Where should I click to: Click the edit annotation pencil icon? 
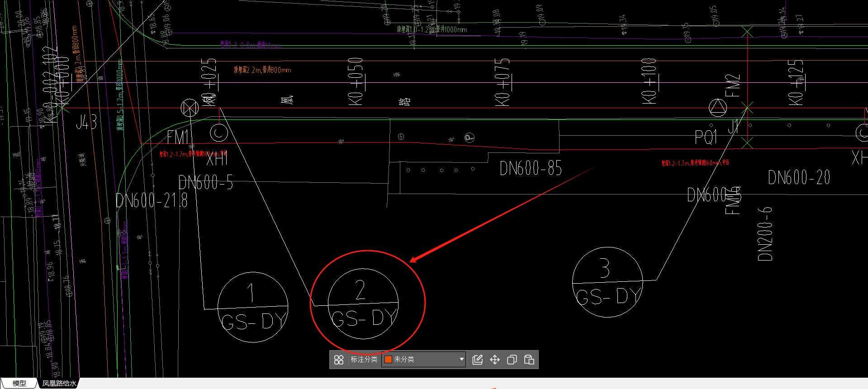click(478, 360)
